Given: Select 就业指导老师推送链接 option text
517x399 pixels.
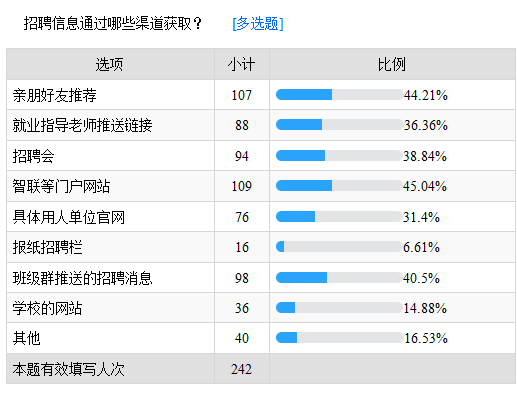Looking at the screenshot, I should (x=82, y=125).
